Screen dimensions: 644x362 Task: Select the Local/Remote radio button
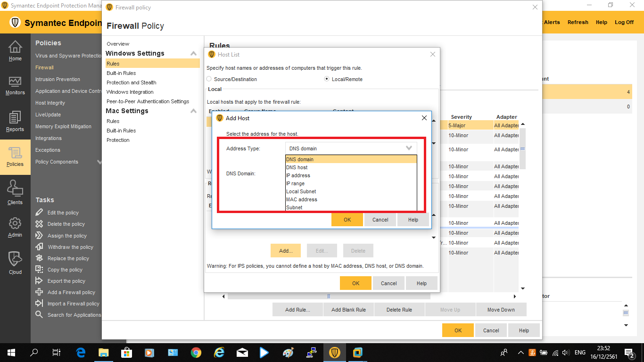click(327, 79)
